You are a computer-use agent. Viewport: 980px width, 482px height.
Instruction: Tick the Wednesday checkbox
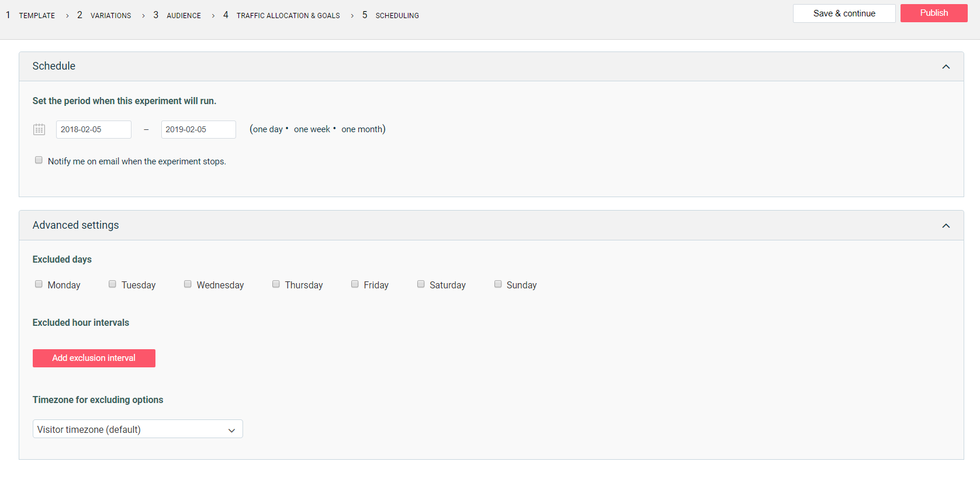tap(188, 284)
